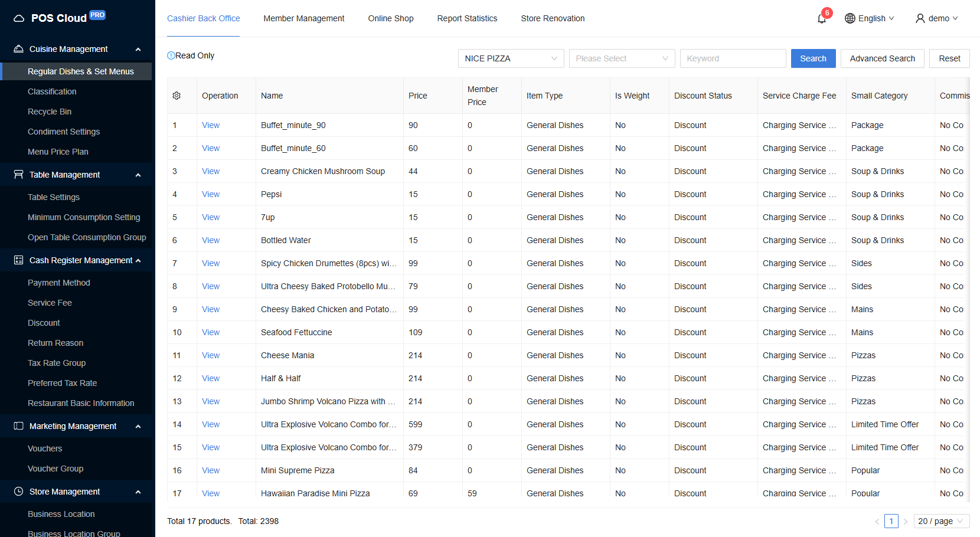
Task: Open the Please Select dropdown
Action: point(622,58)
